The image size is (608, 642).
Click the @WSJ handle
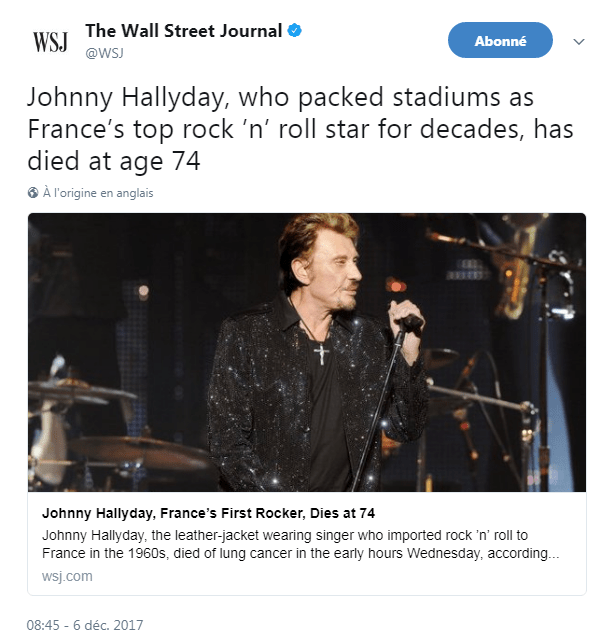click(105, 53)
